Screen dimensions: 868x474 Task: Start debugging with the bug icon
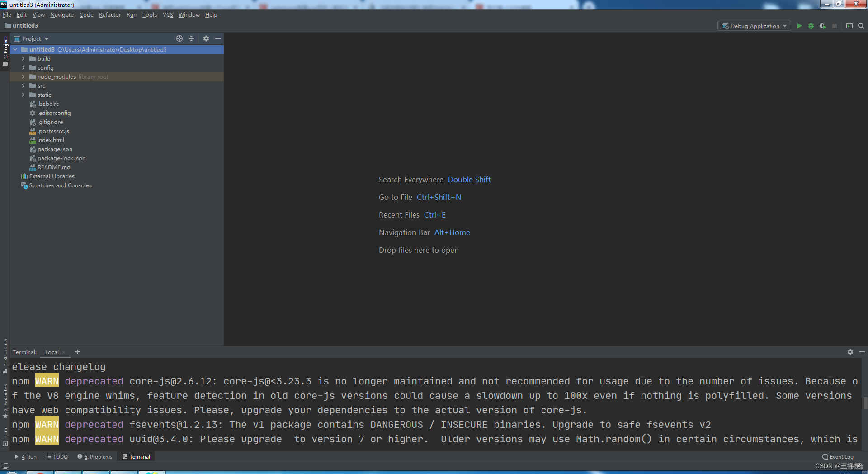point(811,26)
